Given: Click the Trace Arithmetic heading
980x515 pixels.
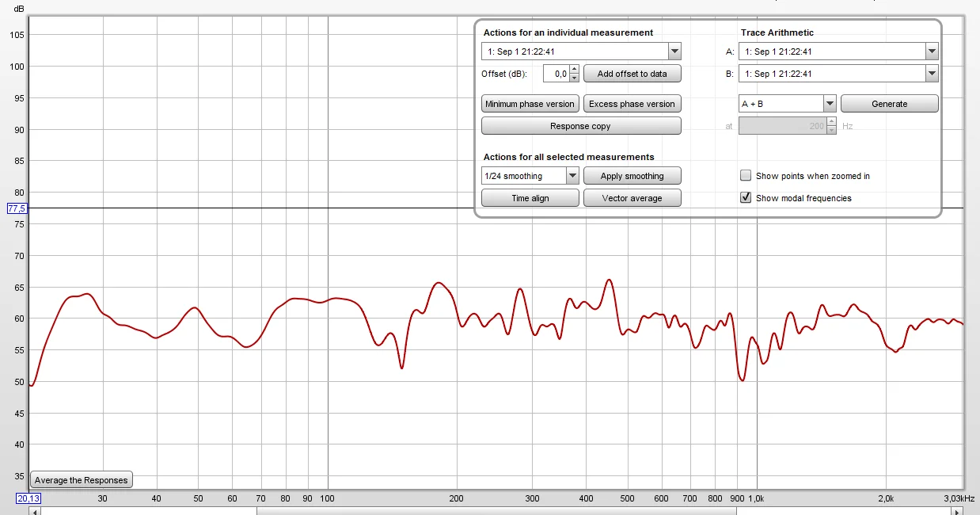Looking at the screenshot, I should coord(777,32).
